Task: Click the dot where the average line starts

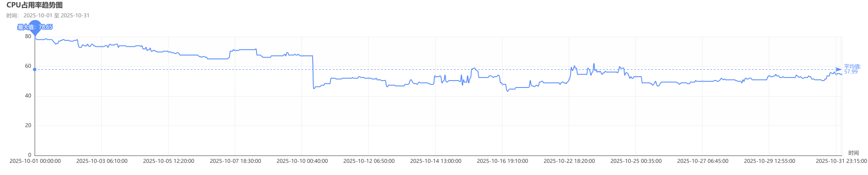Action: [35, 69]
